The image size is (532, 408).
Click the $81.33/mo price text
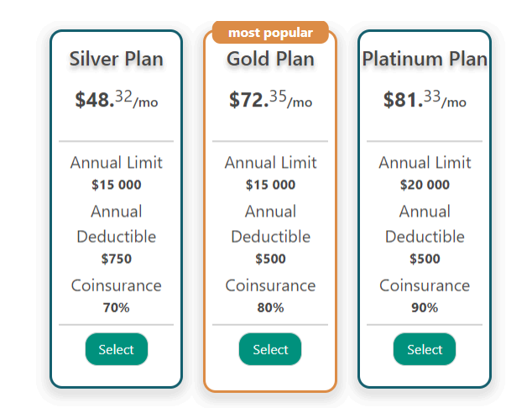click(425, 100)
